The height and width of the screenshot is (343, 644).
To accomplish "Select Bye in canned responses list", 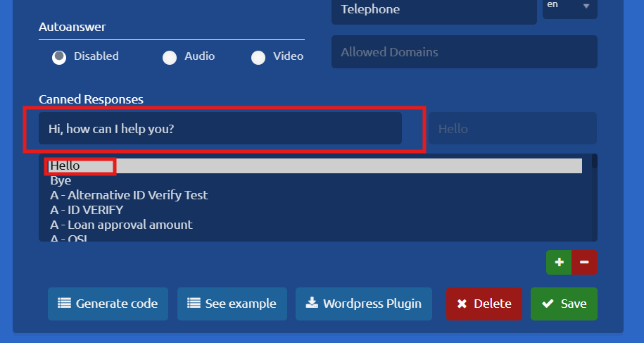I will [61, 181].
